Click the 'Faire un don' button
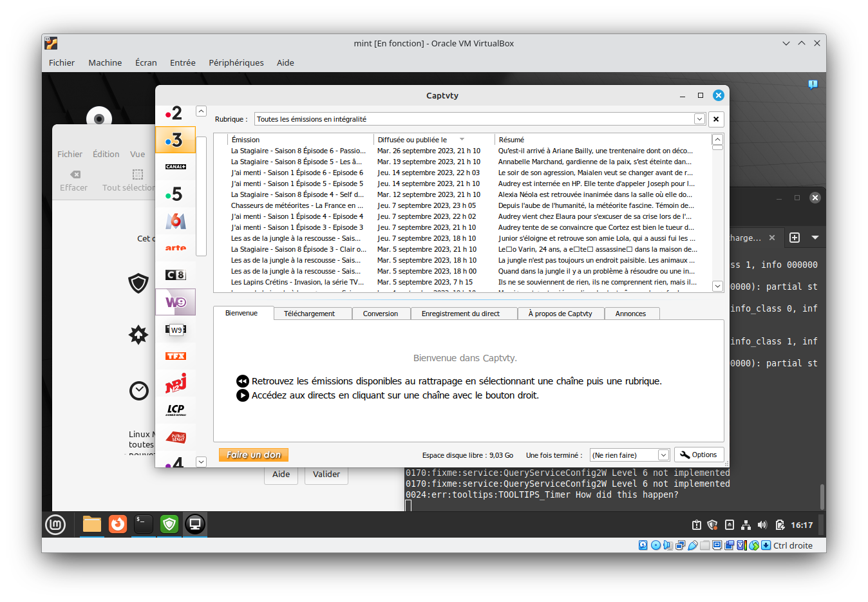This screenshot has width=868, height=602. [254, 455]
